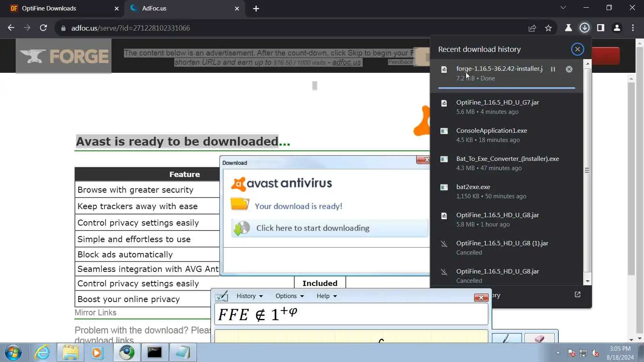Viewport: 644px width, 362px height.
Task: Go forward in browser history
Action: [x=27, y=28]
